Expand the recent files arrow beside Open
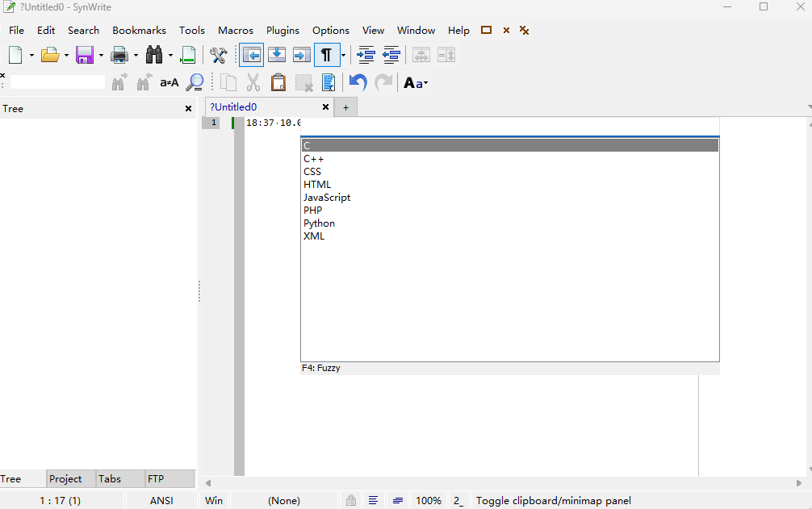The image size is (812, 509). click(66, 56)
